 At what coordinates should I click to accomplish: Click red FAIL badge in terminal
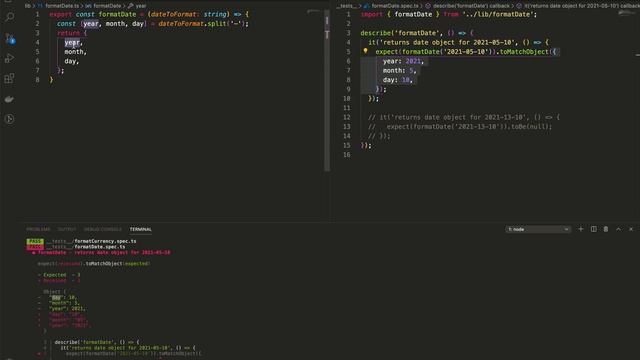35,247
